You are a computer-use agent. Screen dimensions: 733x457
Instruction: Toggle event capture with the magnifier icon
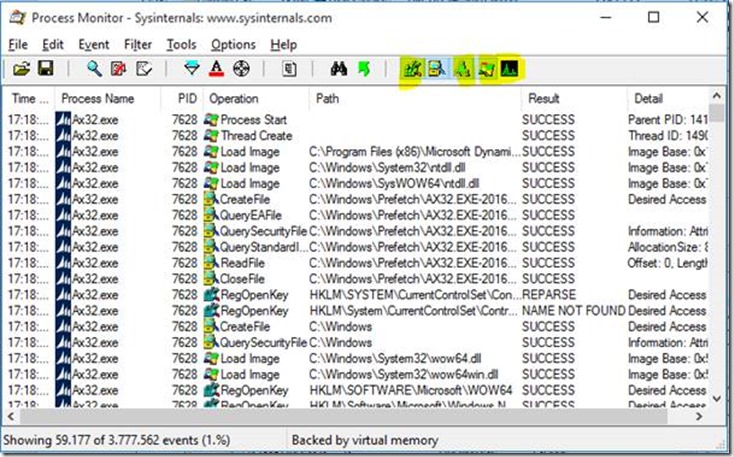(94, 69)
